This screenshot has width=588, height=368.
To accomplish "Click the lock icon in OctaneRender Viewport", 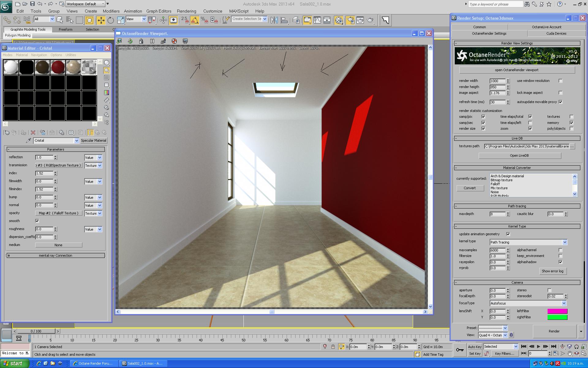I will 141,41.
